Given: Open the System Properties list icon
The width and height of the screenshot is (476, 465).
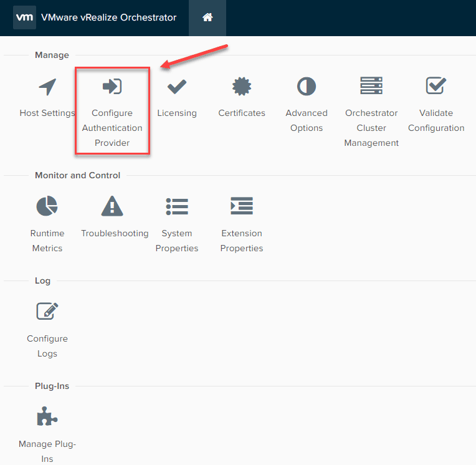Looking at the screenshot, I should pyautogui.click(x=177, y=206).
